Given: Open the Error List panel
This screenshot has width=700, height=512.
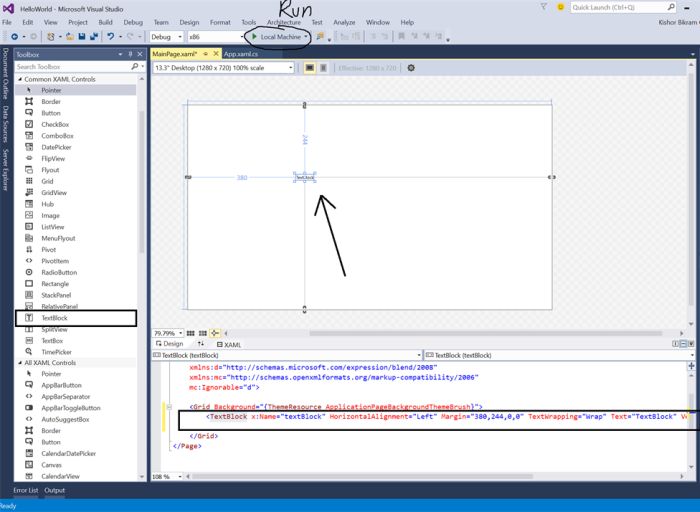Looking at the screenshot, I should (x=25, y=490).
